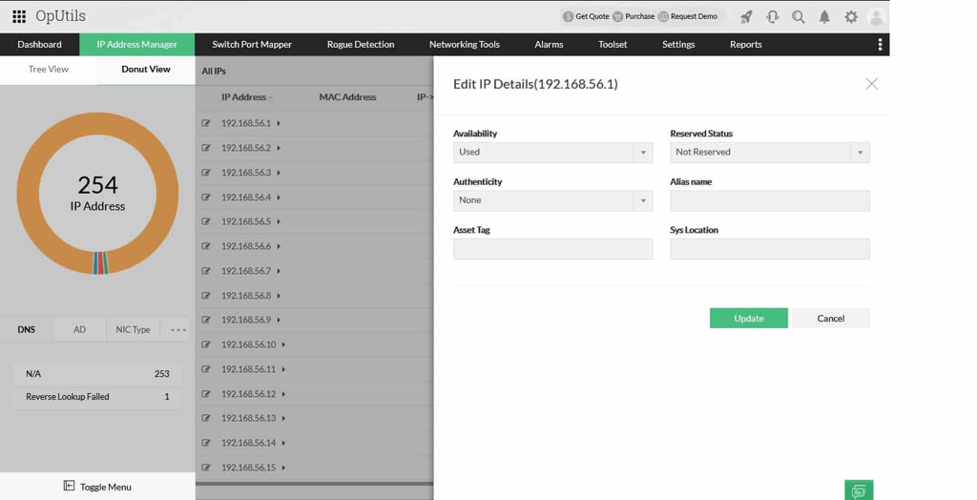Click the rocket quick-start icon

click(746, 17)
